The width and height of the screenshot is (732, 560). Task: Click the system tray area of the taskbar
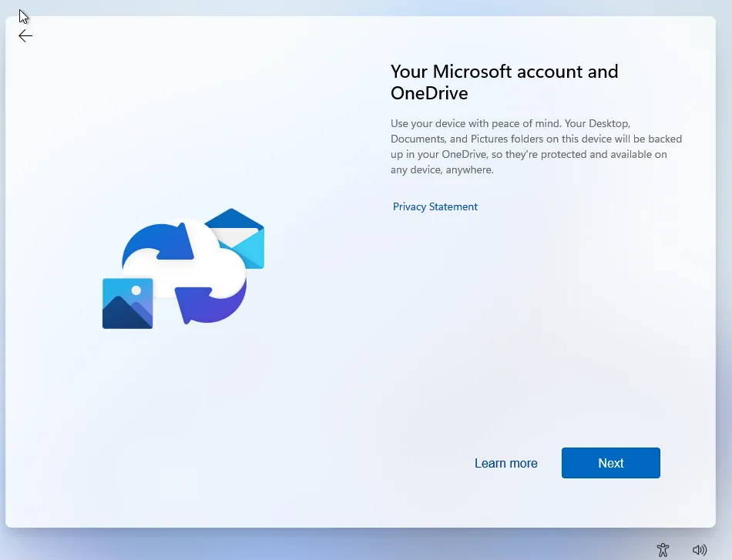tap(682, 549)
